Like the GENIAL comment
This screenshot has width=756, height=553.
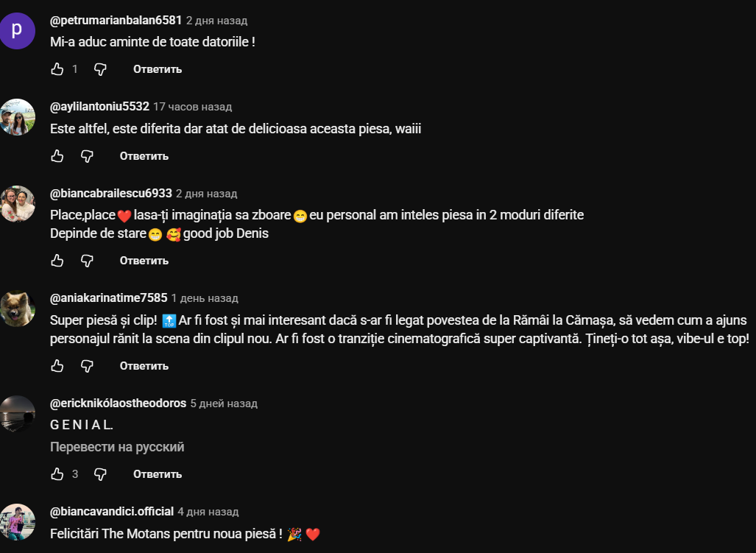(x=57, y=474)
